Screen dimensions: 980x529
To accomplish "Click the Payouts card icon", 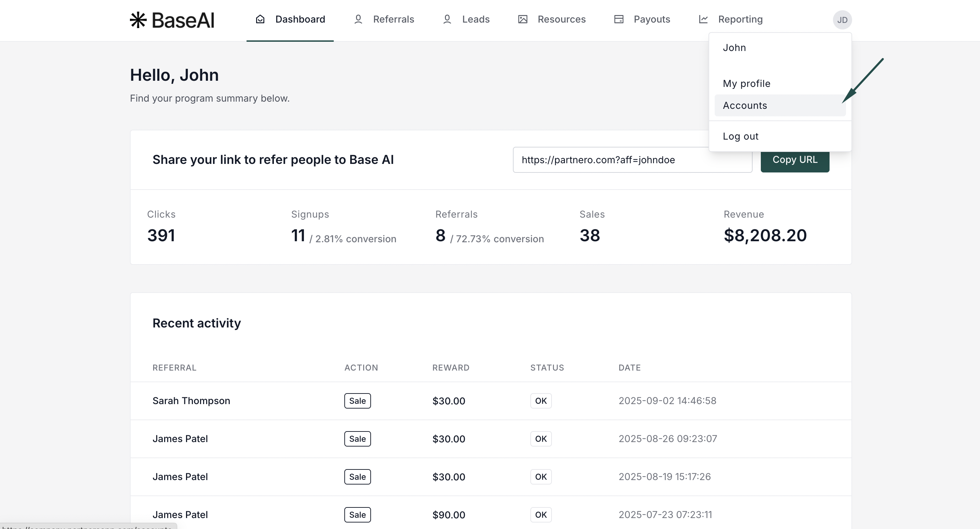I will [x=619, y=20].
